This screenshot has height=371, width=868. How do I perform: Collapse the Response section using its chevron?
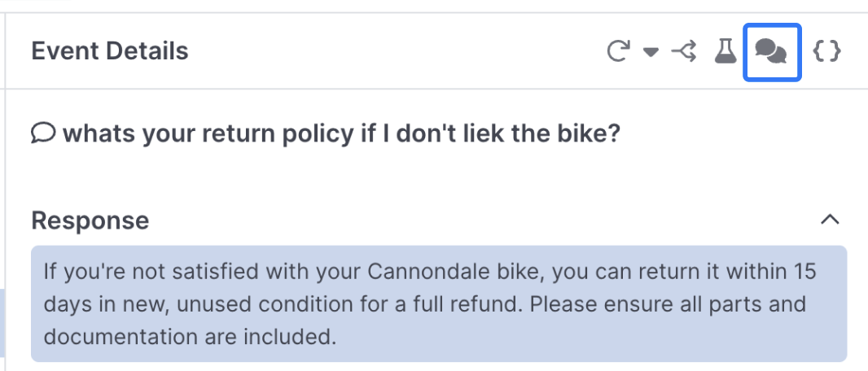(829, 220)
